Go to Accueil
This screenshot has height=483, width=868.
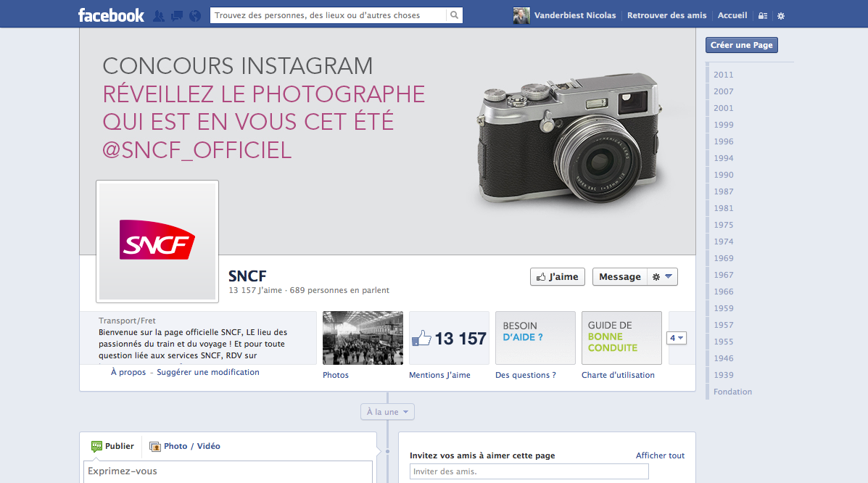[732, 15]
